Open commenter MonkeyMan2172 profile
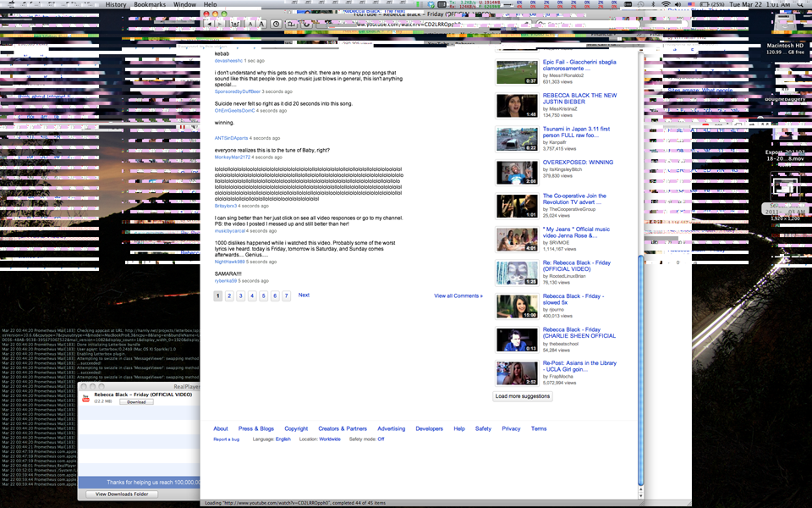This screenshot has width=812, height=508. (233, 157)
